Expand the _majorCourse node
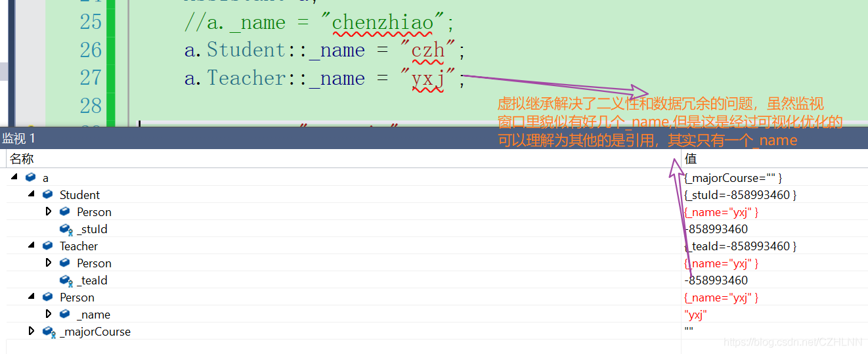The height and width of the screenshot is (354, 868). 31,331
